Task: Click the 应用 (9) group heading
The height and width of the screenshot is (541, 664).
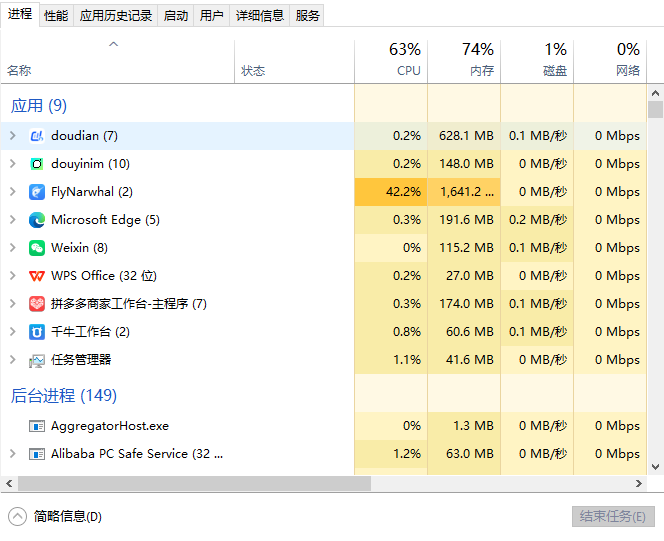Action: tap(39, 106)
